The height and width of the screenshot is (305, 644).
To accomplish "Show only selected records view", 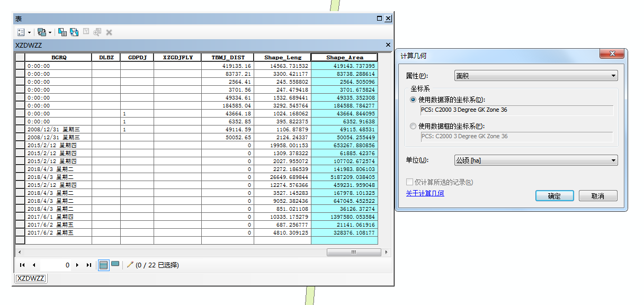I will click(115, 265).
